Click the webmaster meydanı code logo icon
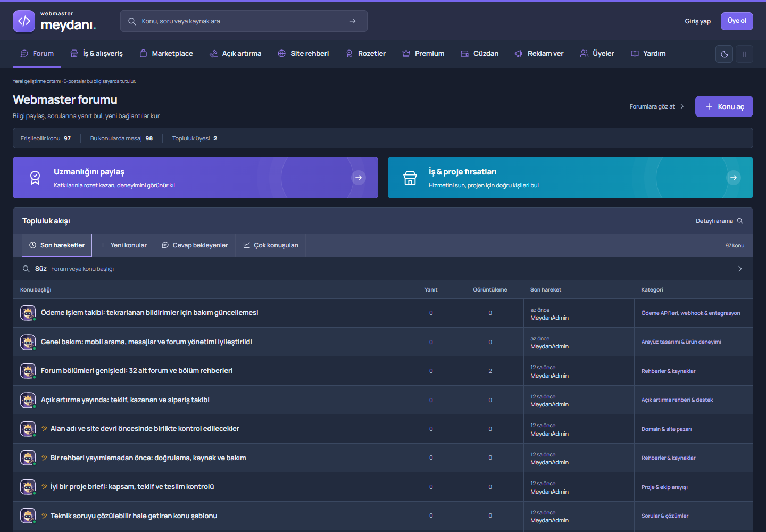 (x=24, y=21)
